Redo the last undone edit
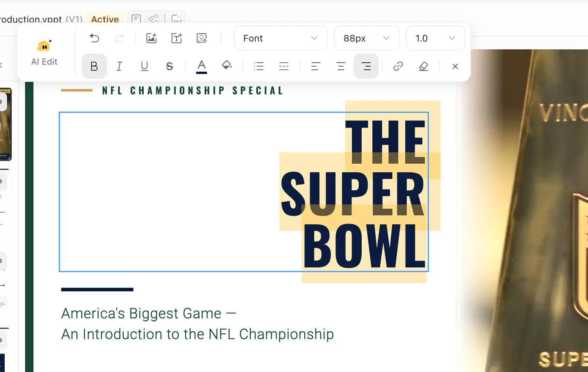 pos(119,38)
